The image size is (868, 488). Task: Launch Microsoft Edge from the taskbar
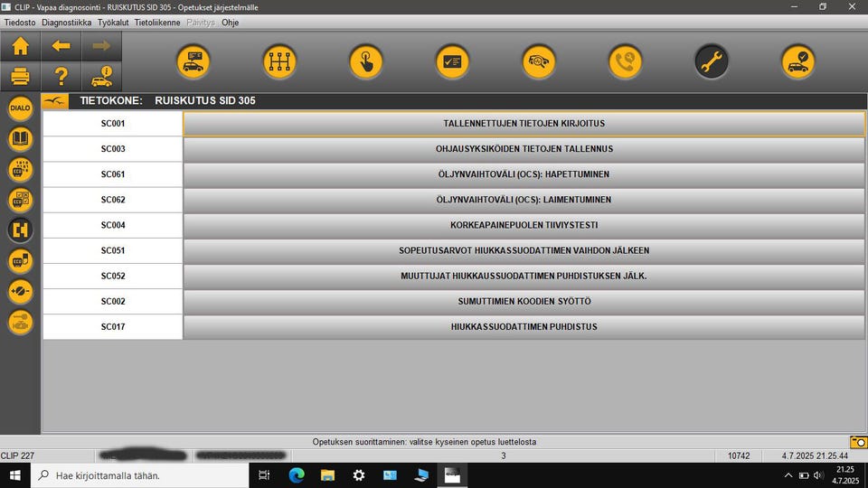[297, 475]
